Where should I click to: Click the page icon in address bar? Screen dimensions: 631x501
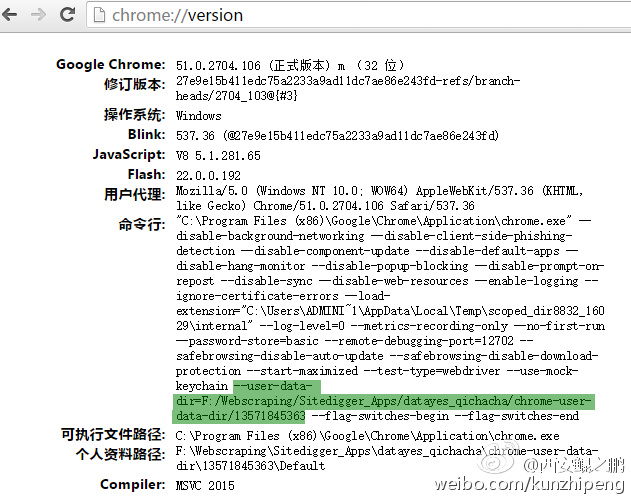click(99, 15)
